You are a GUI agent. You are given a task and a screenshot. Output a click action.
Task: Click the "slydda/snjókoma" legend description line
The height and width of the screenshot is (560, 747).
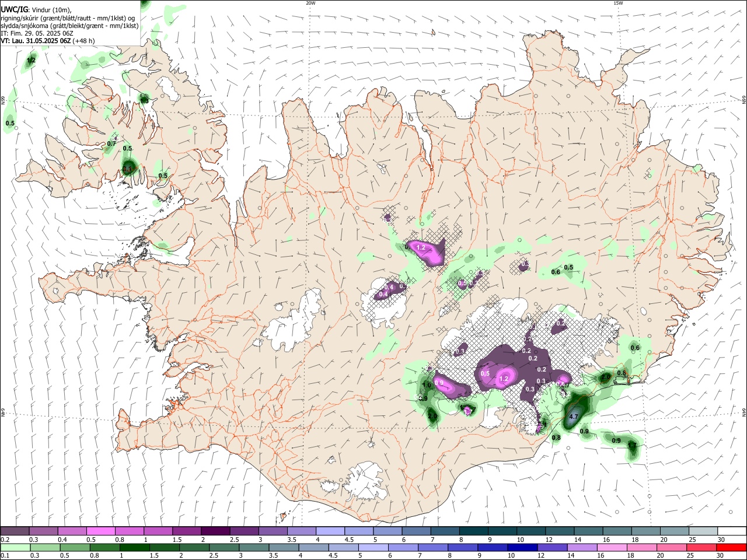69,26
